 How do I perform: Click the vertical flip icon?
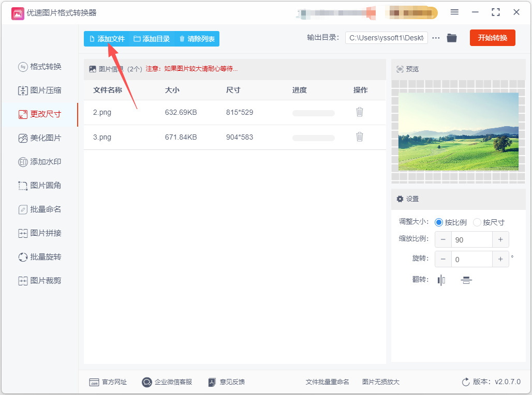point(466,280)
